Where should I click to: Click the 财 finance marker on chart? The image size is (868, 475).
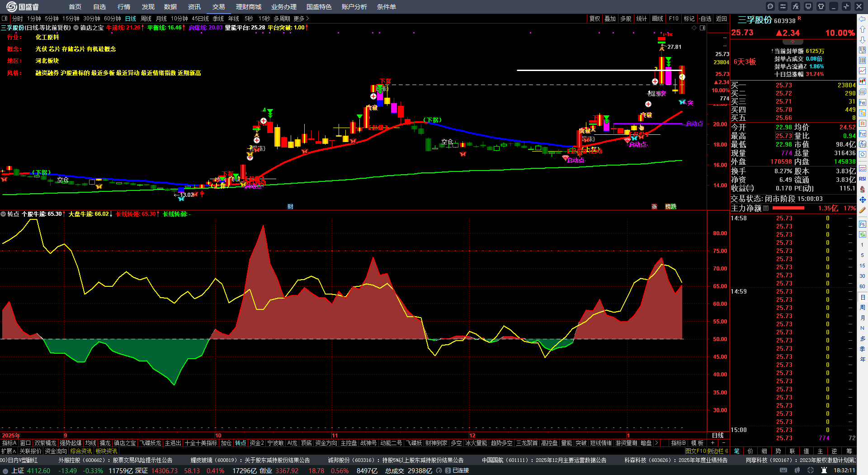290,207
